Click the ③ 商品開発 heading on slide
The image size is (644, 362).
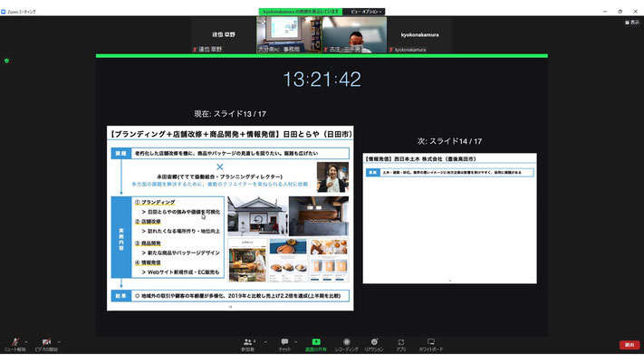click(148, 243)
